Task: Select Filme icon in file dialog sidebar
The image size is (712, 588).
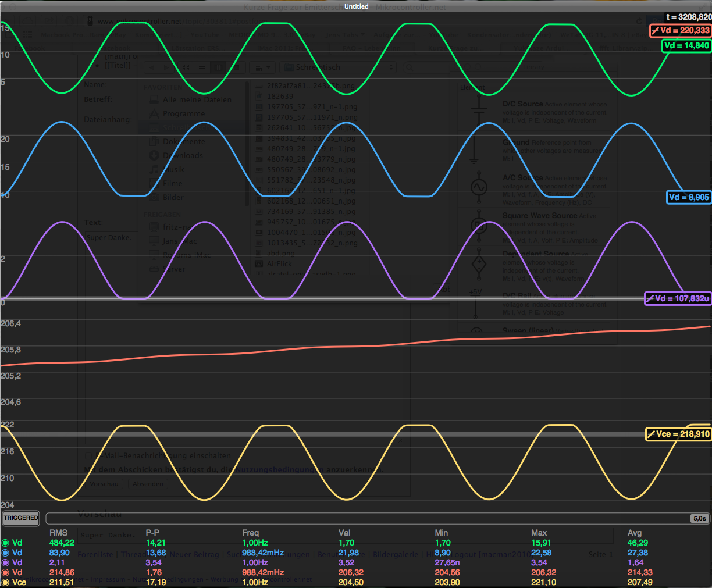Action: click(x=154, y=183)
